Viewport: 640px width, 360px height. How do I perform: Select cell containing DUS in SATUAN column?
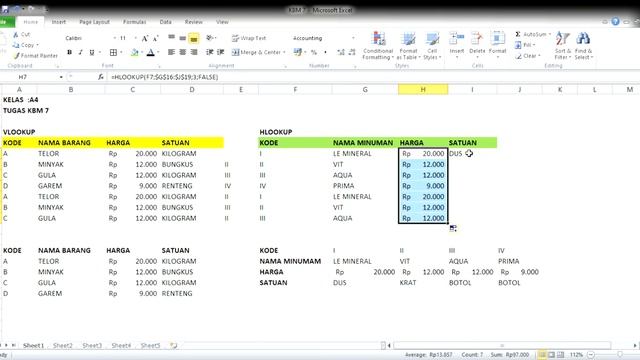(472, 153)
